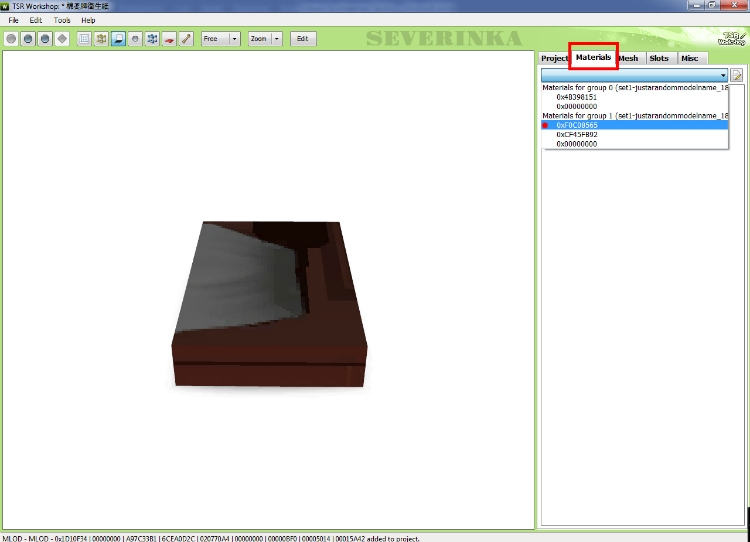Switch to the Mesh tab
Viewport: 750px width, 542px height.
[x=628, y=58]
